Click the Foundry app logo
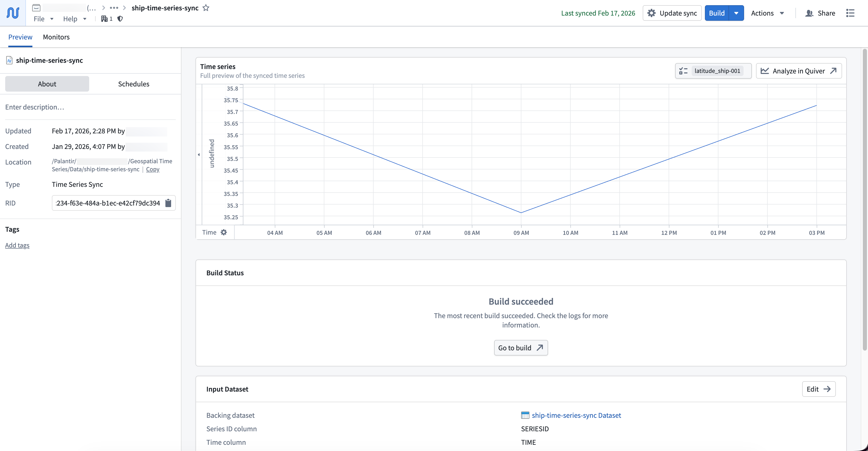This screenshot has width=868, height=451. tap(12, 13)
